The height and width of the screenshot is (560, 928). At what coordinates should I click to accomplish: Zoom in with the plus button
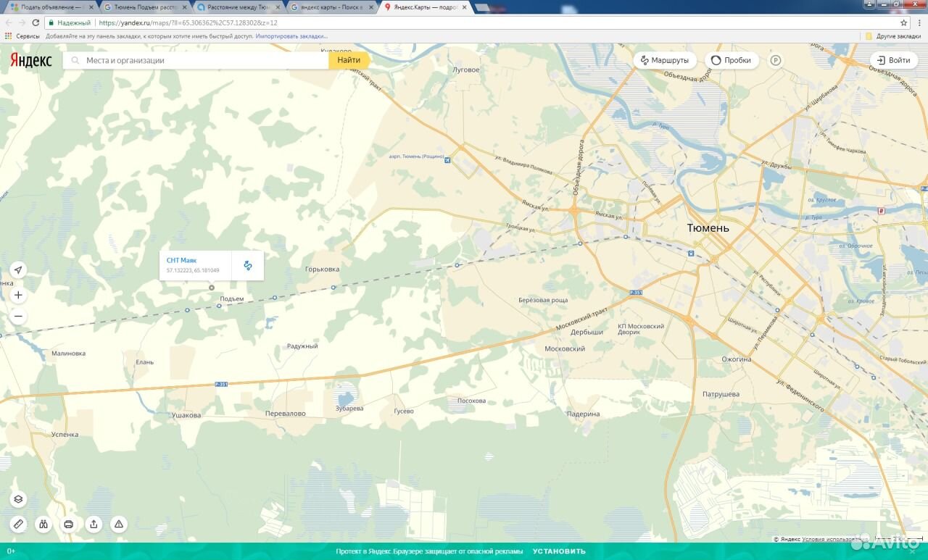(x=19, y=295)
